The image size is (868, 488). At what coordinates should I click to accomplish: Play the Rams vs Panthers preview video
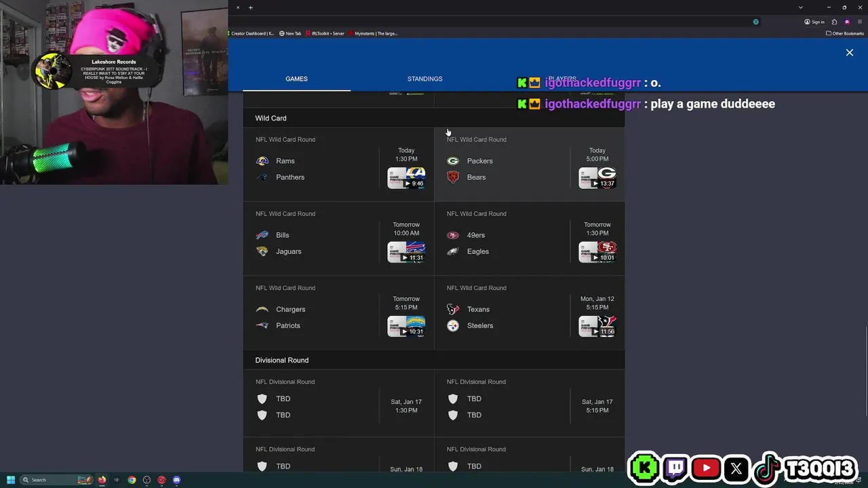tap(406, 178)
